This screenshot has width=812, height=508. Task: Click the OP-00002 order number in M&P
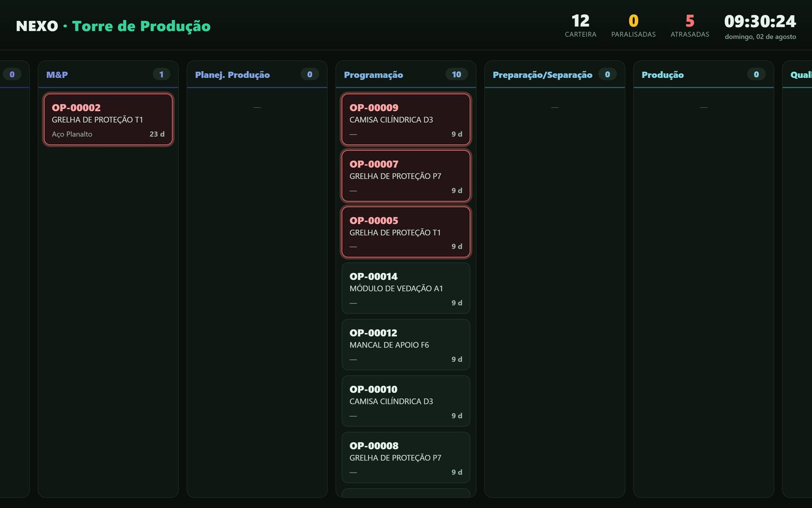click(x=76, y=108)
